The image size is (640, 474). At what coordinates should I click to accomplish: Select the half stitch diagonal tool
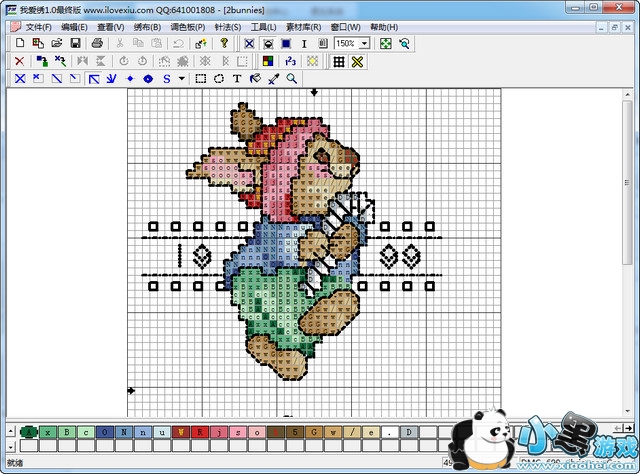[57, 78]
